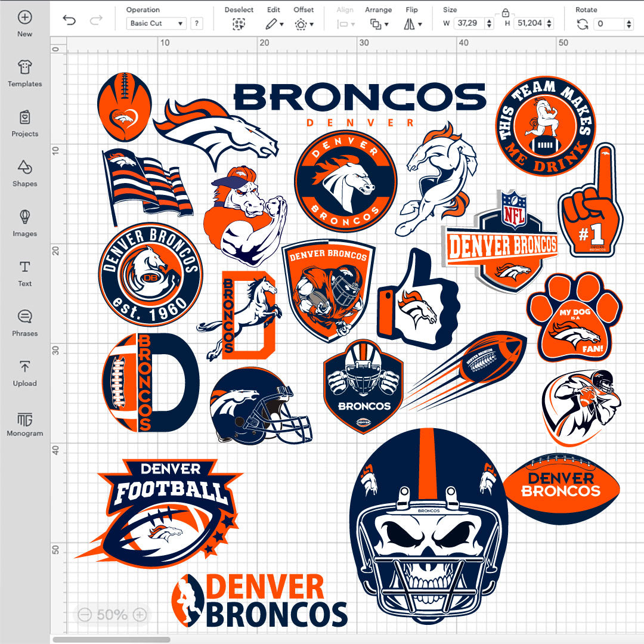Click the width size field

pos(469,23)
